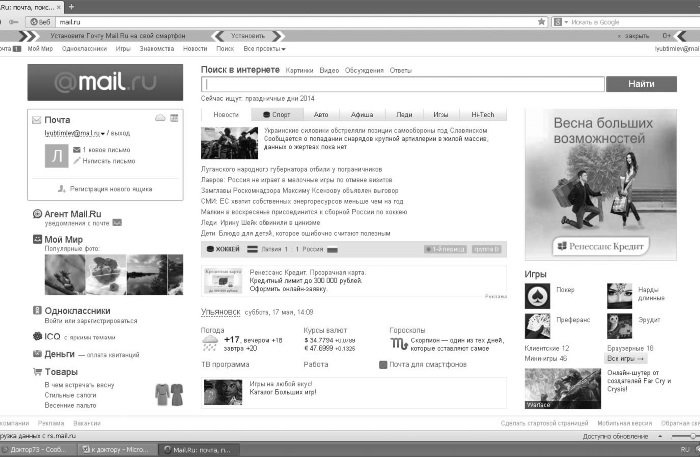
Task: Click the Поиск в интернете input field
Action: pyautogui.click(x=403, y=84)
